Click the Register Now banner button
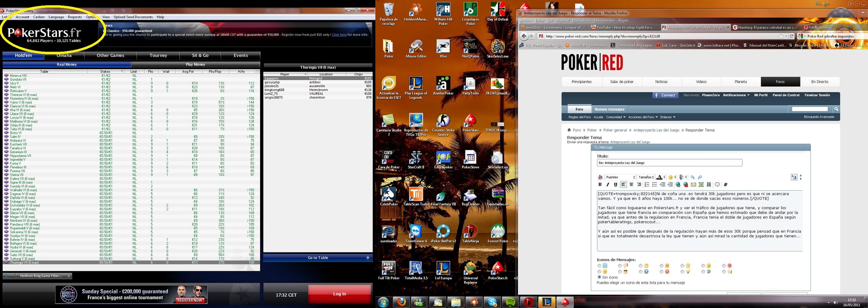This screenshot has width=868, height=308. [x=190, y=300]
